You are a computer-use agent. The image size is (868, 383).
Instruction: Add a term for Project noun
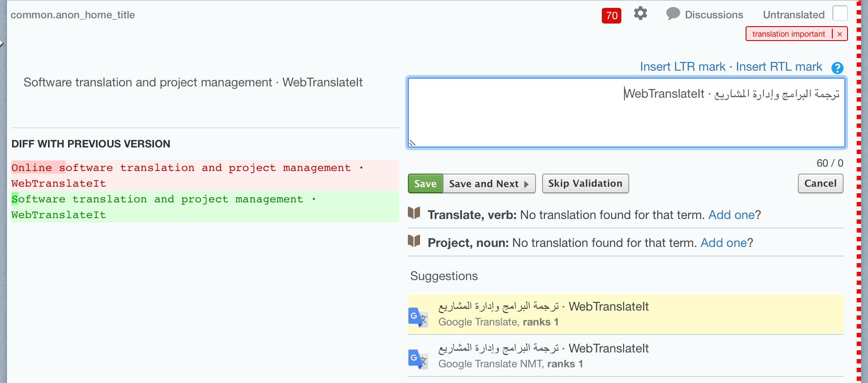pos(723,243)
